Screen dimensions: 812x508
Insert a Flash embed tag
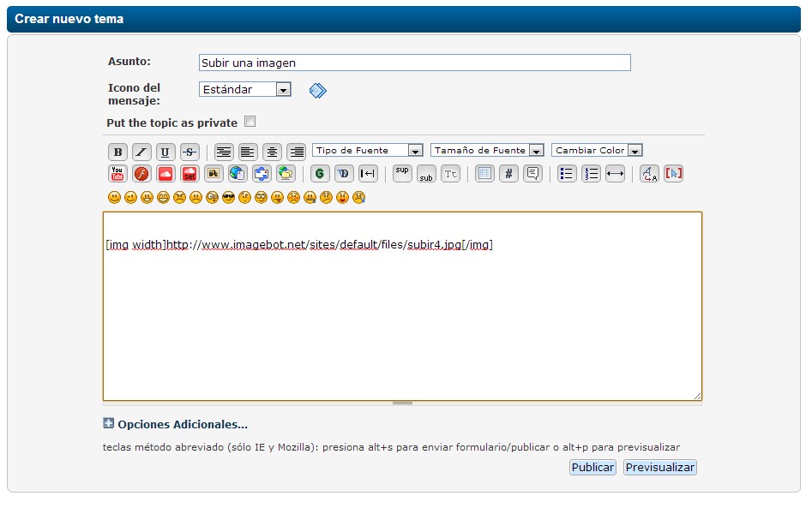(141, 174)
